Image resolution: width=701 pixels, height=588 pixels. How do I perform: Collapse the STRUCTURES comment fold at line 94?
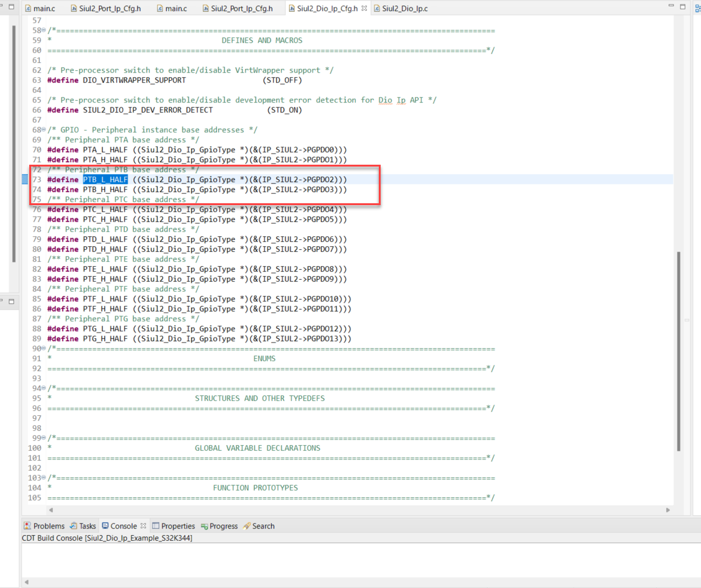tap(44, 388)
